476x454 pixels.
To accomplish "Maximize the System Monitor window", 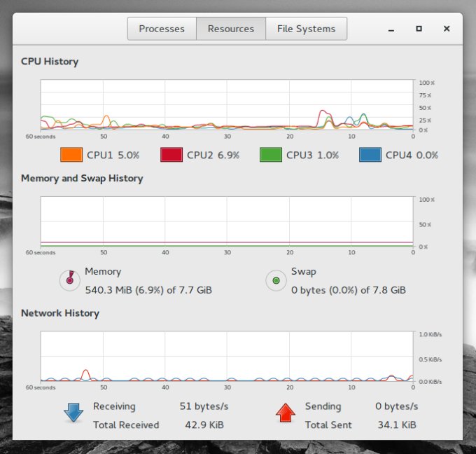I will [x=419, y=29].
